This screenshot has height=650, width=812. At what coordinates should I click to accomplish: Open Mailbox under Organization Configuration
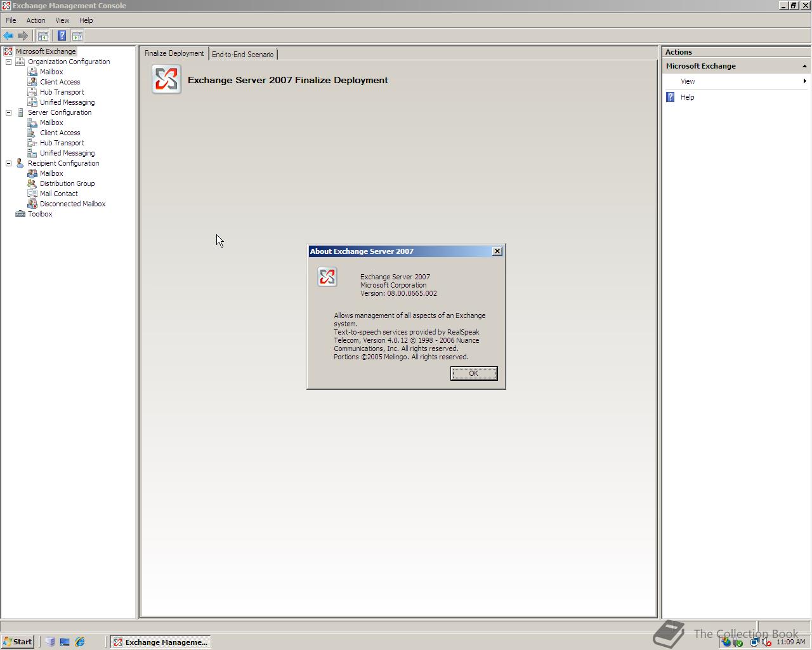tap(51, 72)
